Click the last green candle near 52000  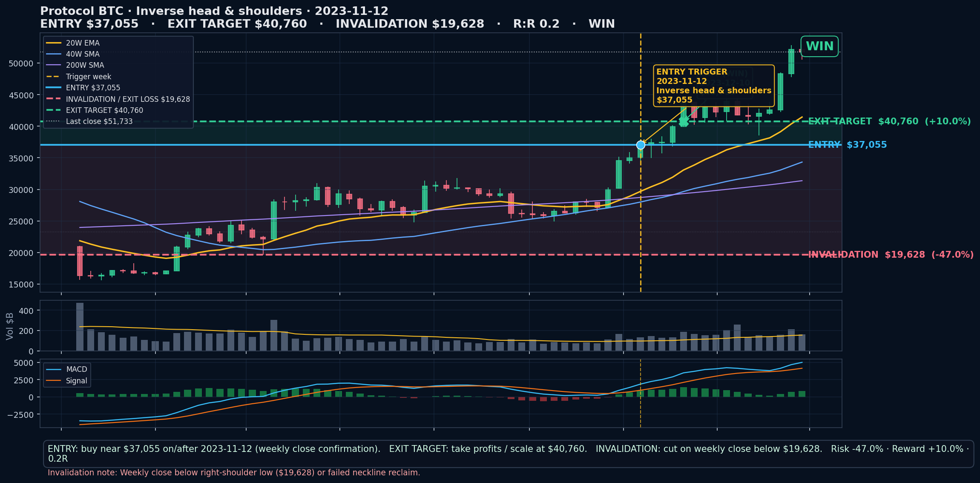[791, 61]
